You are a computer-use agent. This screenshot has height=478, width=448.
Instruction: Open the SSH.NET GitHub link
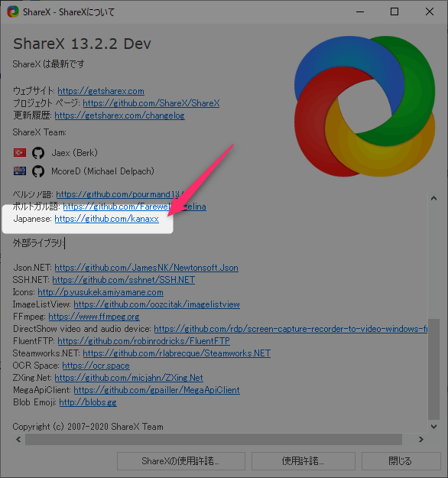tap(123, 280)
